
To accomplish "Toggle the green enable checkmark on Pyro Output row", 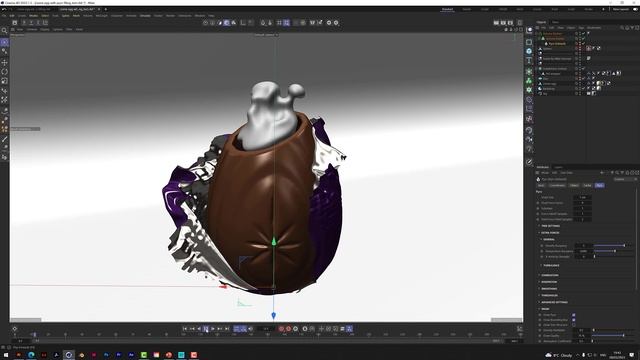I will (584, 43).
